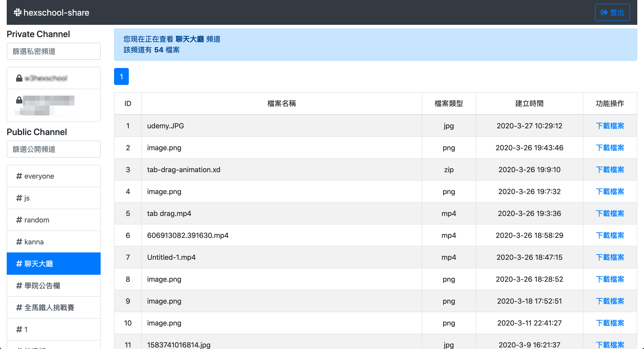Download tab-drag-animation.xd file
Viewport: 644px width, 349px height.
[x=610, y=170]
